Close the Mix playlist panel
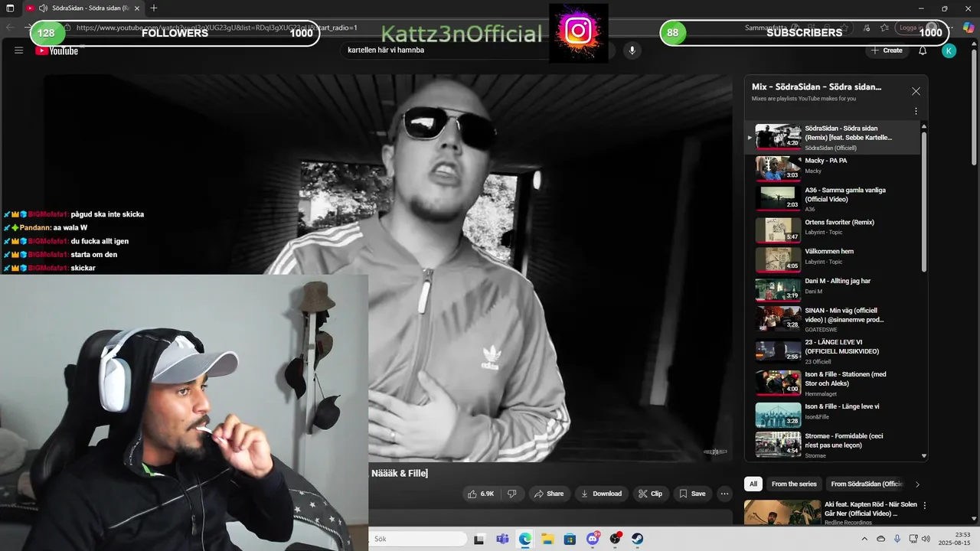This screenshot has width=980, height=551. (916, 91)
